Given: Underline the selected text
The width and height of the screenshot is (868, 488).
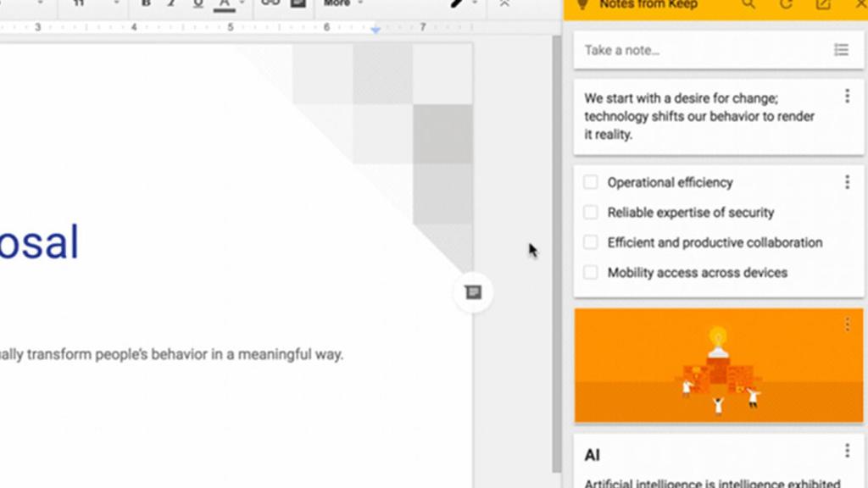Looking at the screenshot, I should pos(198,3).
